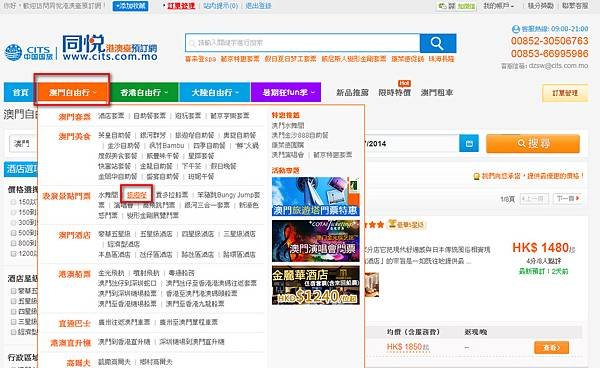The image size is (600, 368).
Task: Open the 站內提示(0) link
Action: tap(220, 6)
